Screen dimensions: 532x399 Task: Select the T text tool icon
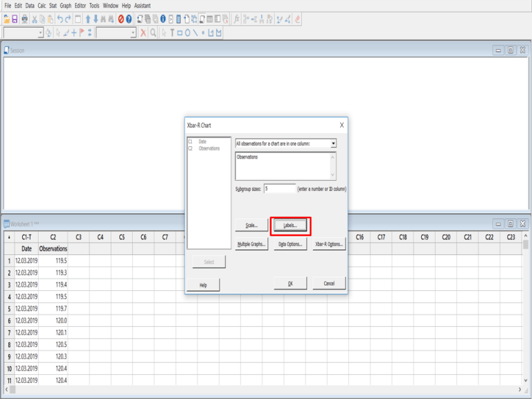pos(172,33)
